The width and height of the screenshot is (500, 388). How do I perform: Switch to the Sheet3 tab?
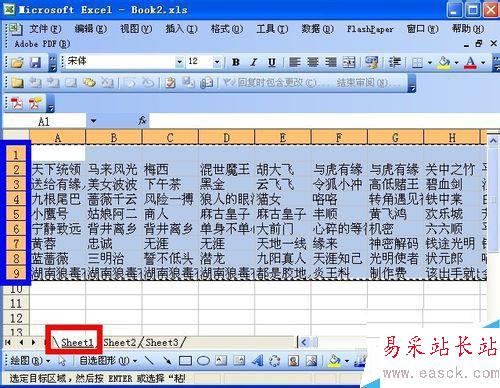coord(162,343)
